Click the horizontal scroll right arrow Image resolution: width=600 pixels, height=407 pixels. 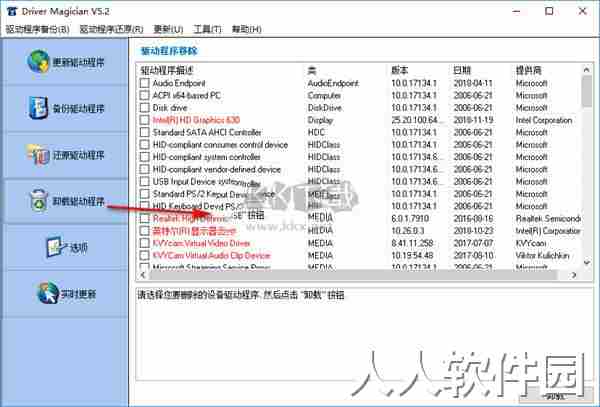[573, 275]
